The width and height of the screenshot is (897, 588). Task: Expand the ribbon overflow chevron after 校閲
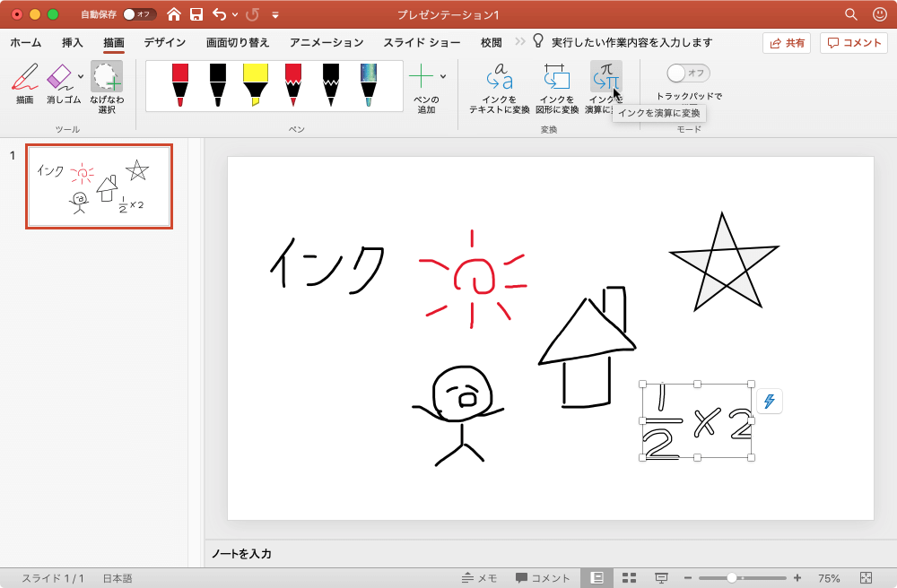(520, 40)
